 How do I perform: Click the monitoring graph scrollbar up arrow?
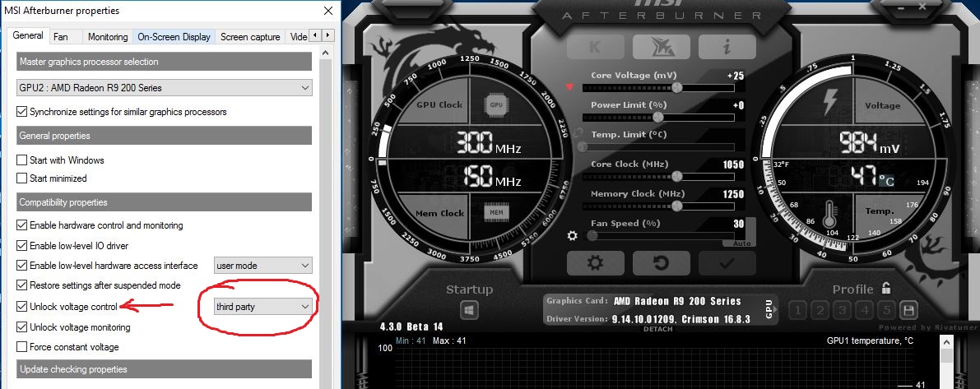click(x=946, y=341)
